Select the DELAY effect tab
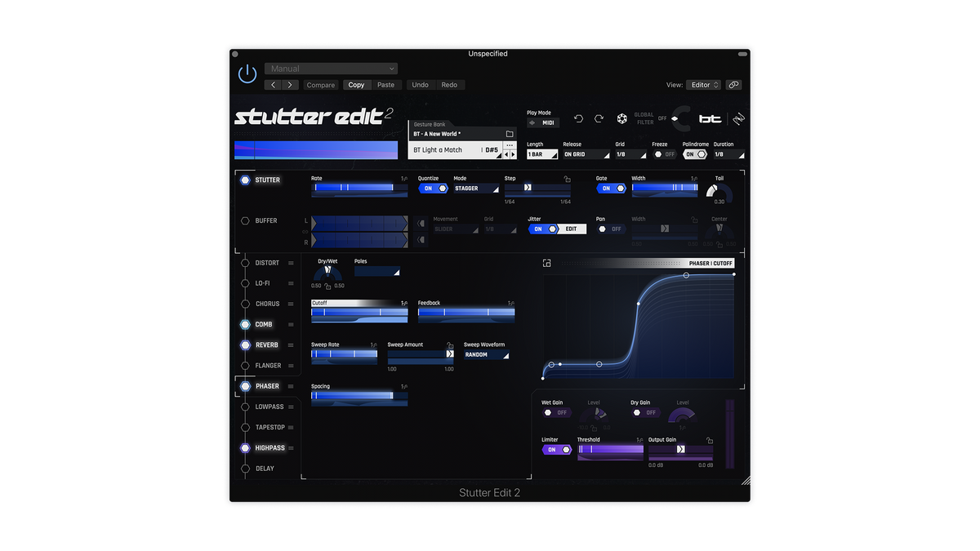This screenshot has width=980, height=551. [265, 469]
